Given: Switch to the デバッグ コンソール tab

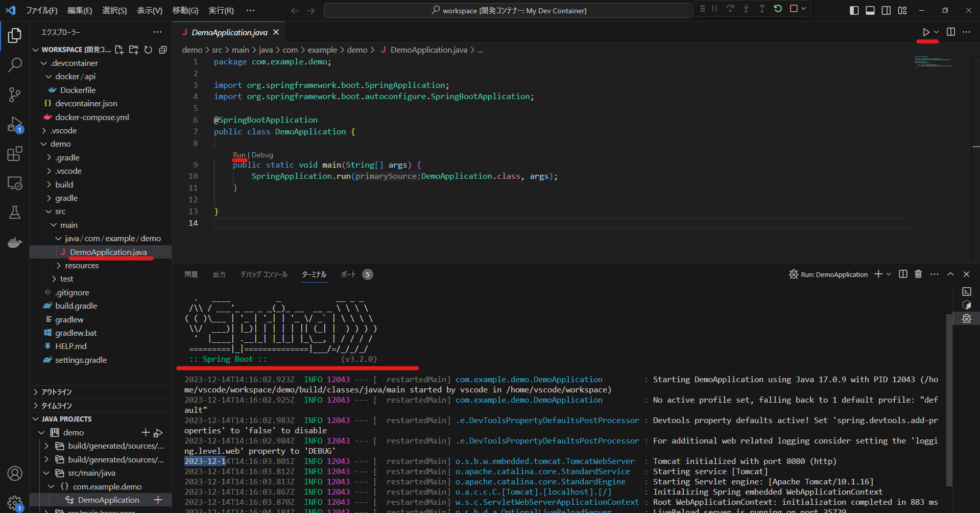Looking at the screenshot, I should (x=264, y=274).
